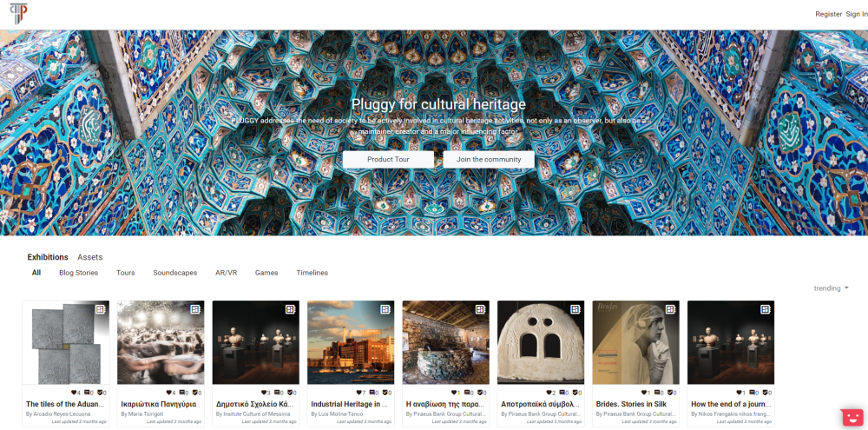The width and height of the screenshot is (868, 430).
Task: Open How the end of a journ title
Action: 730,404
